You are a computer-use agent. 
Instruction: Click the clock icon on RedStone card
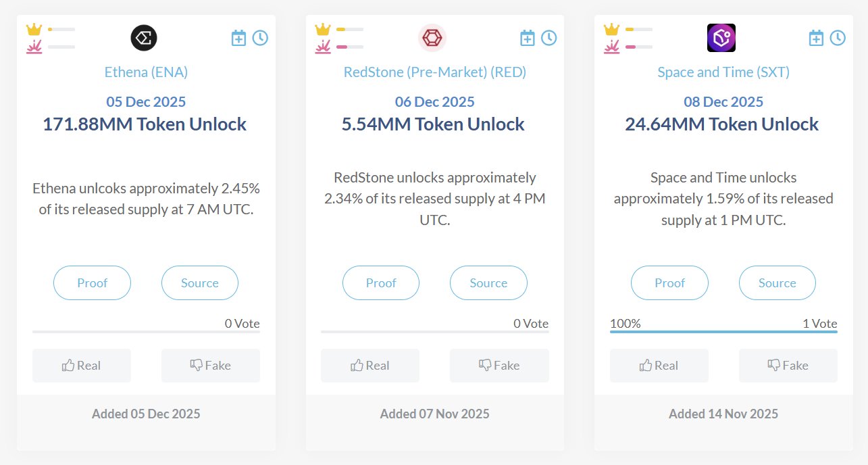click(549, 38)
